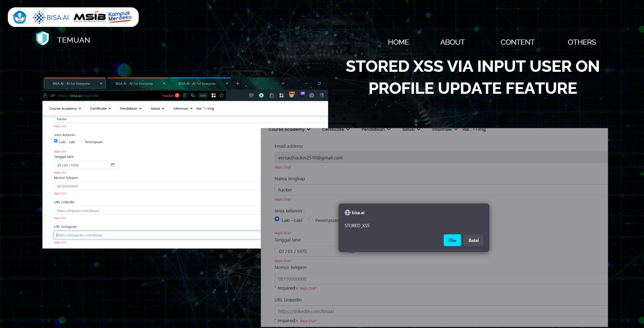The image size is (644, 328).
Task: Click the left Tanggal lahir date field
Action: [86, 165]
